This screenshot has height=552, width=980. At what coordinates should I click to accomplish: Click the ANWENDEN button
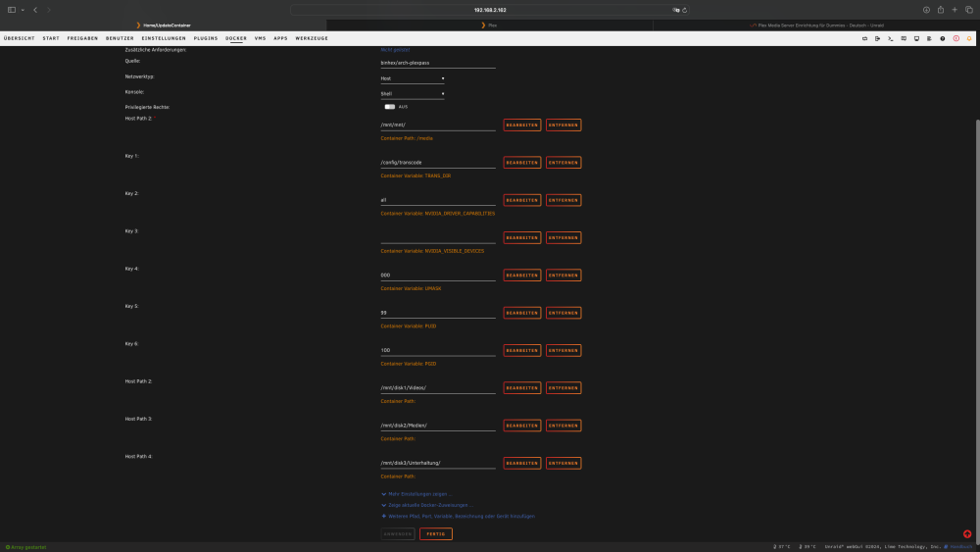pos(398,534)
